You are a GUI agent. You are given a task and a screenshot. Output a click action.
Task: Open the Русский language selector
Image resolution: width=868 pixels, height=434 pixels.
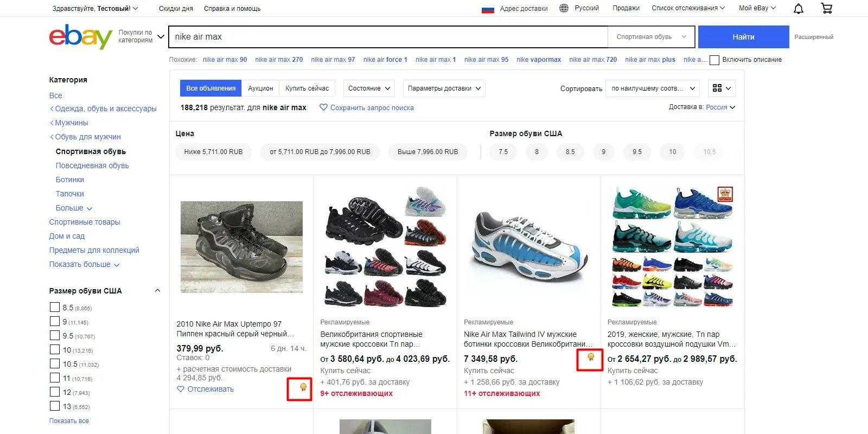click(587, 8)
